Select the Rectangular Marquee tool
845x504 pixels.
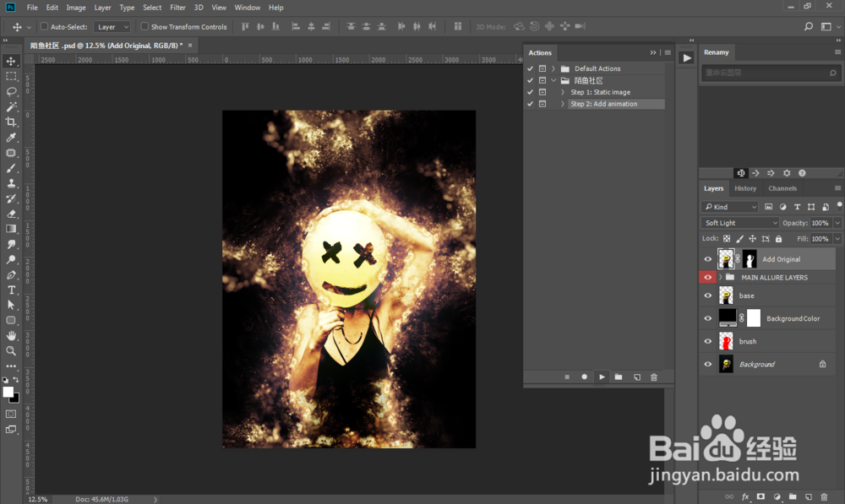[x=11, y=77]
